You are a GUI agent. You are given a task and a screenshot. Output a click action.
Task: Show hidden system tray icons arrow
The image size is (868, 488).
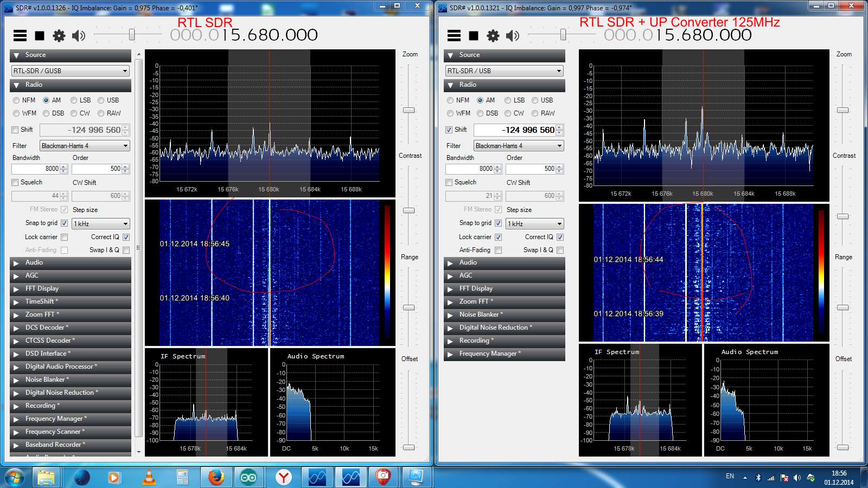[x=745, y=478]
